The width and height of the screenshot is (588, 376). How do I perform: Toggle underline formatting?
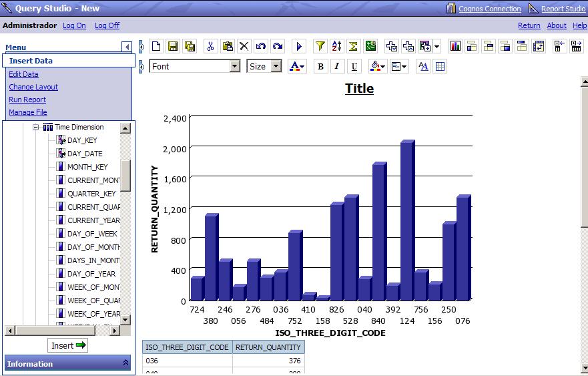354,66
